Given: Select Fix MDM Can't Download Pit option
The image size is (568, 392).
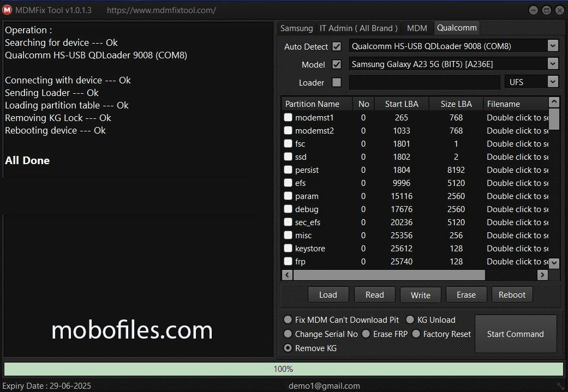Looking at the screenshot, I should 288,319.
